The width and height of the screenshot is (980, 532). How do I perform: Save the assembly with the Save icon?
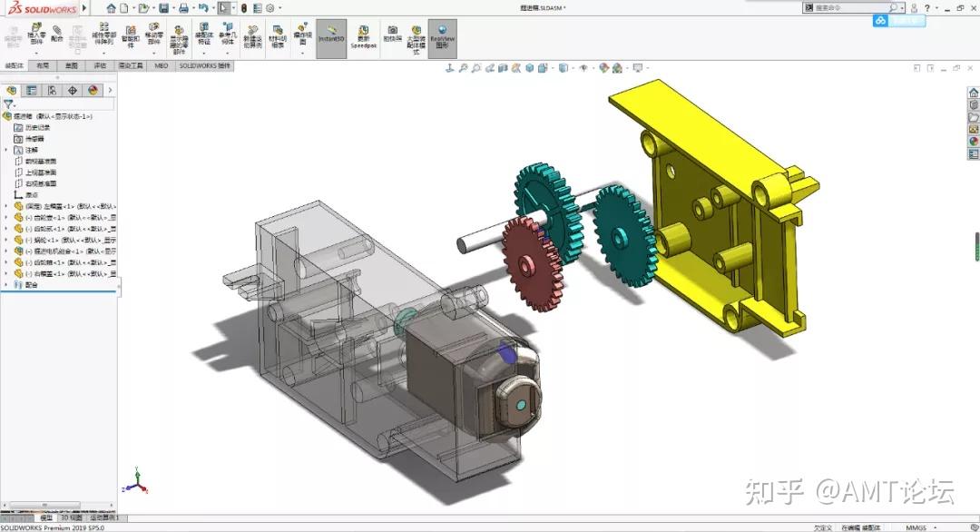point(165,8)
